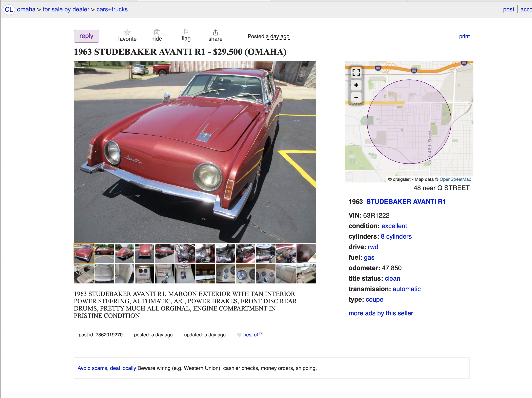Click the odometer 47,850 value
This screenshot has width=532, height=398.
(x=392, y=268)
